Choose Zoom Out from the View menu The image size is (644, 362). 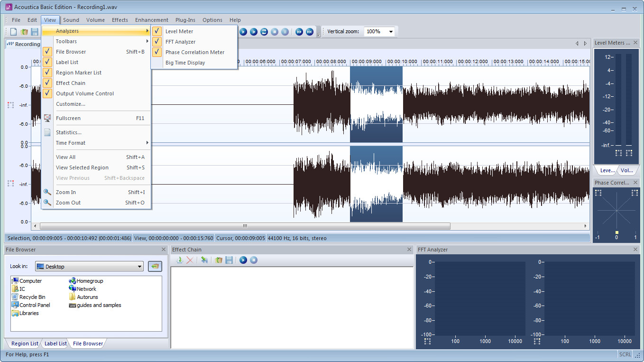click(x=96, y=203)
